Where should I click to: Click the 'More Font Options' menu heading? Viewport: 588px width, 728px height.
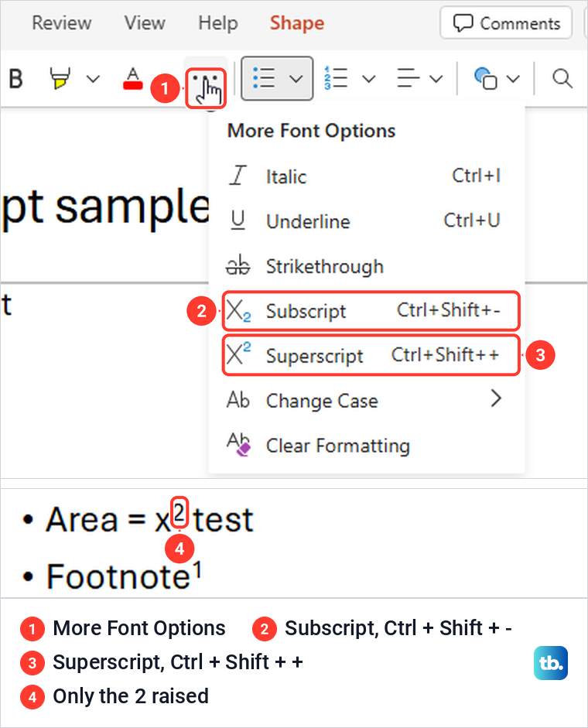(x=311, y=131)
